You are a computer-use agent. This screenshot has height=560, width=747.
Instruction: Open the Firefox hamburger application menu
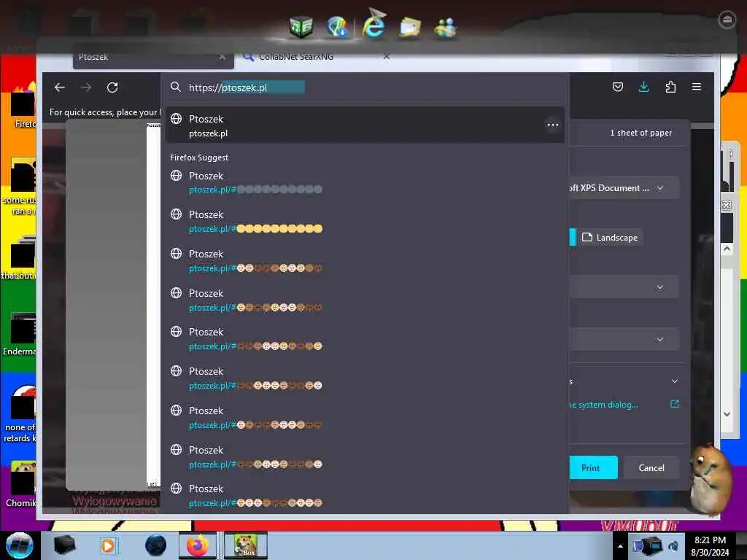pyautogui.click(x=697, y=87)
